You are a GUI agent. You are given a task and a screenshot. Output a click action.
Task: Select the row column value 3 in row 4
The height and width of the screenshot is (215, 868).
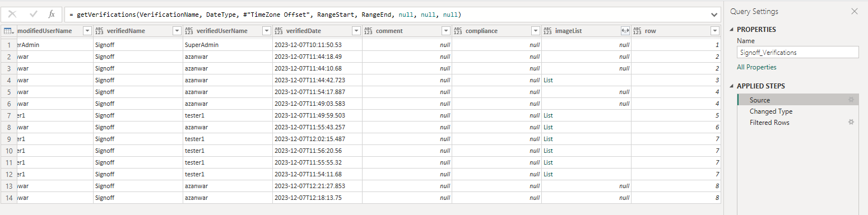point(676,80)
